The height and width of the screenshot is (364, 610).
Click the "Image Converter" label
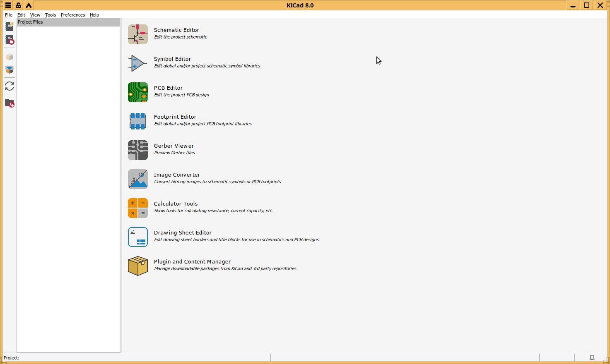click(177, 175)
